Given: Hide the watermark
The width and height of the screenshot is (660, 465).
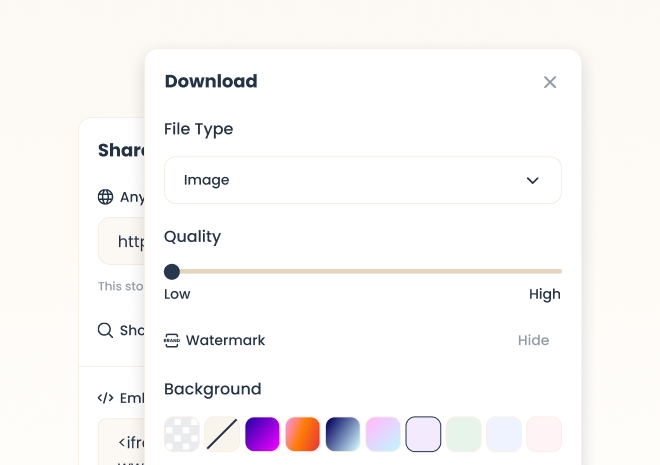Looking at the screenshot, I should click(533, 340).
